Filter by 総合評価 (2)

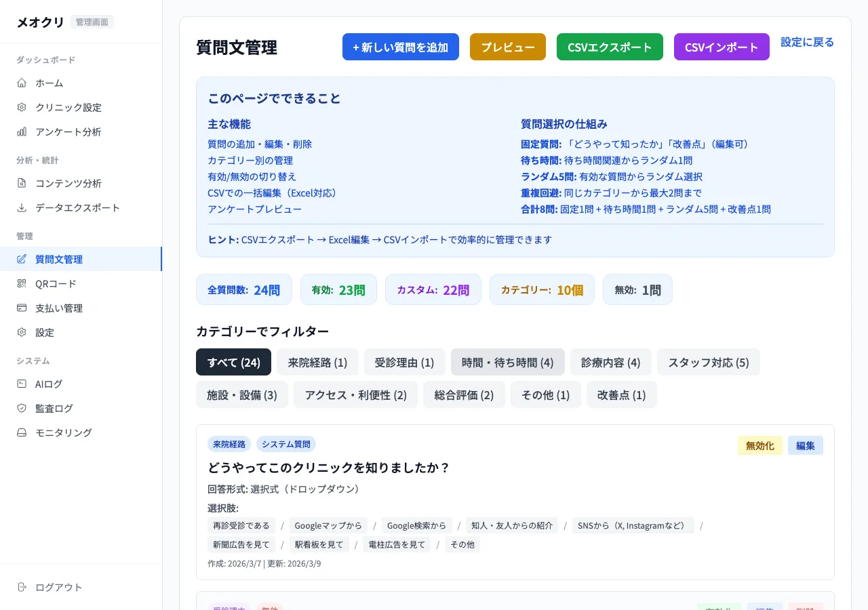click(465, 394)
